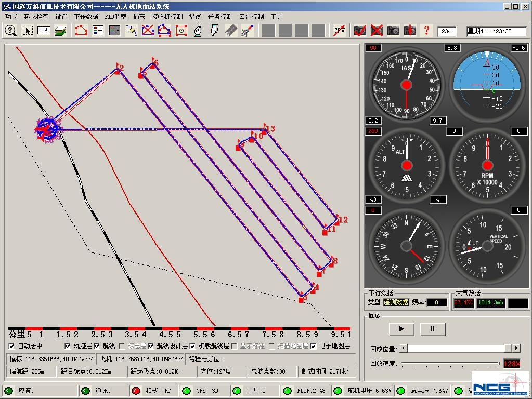
Task: Click the magnifier zoom query tool
Action: click(x=10, y=31)
